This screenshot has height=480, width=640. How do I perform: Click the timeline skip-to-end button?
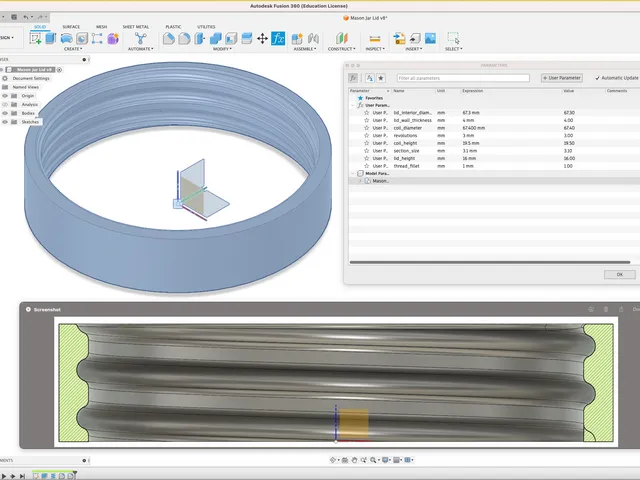(22, 476)
